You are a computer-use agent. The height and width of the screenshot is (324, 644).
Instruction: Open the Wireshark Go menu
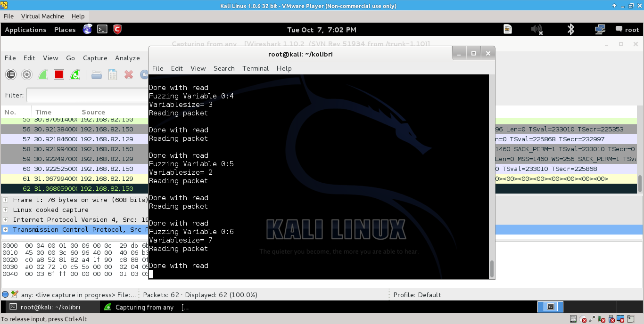click(x=70, y=58)
